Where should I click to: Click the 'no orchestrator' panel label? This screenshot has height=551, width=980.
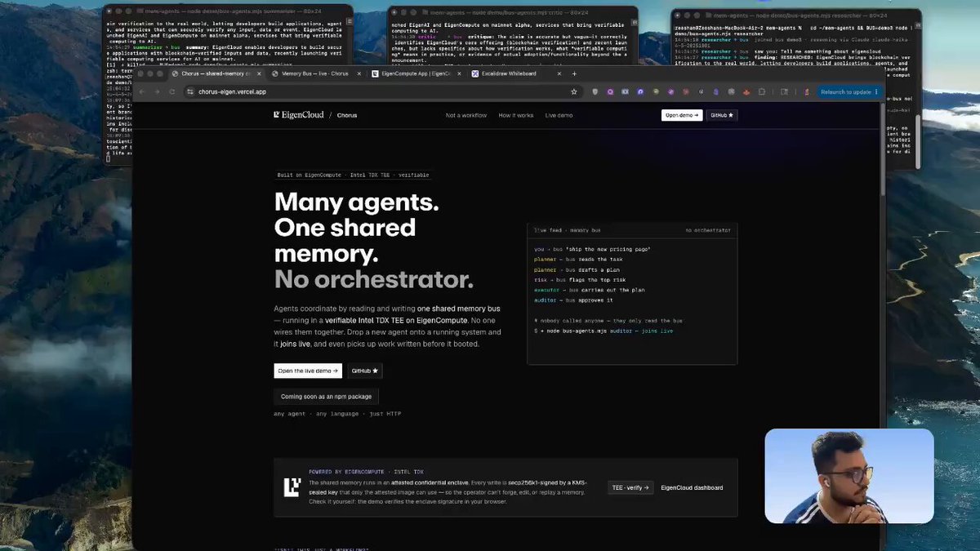[x=708, y=230]
